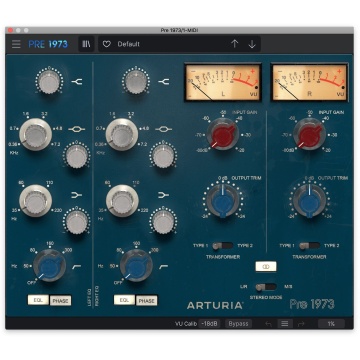Turn right channel blue Output Trim knob
Screen dimensions: 360x360
(x=310, y=201)
